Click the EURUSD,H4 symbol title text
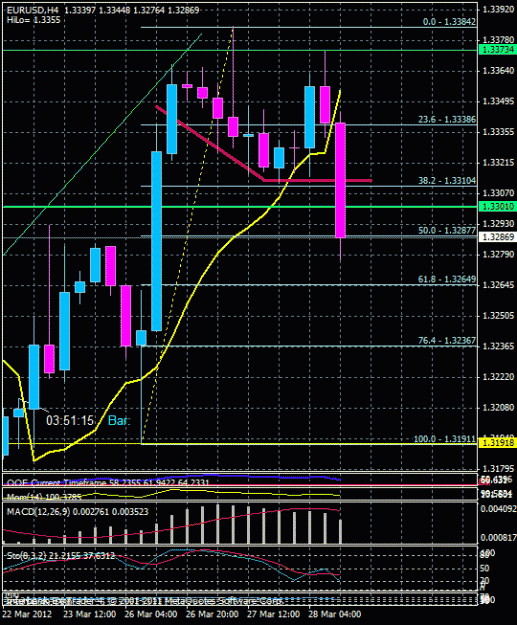Image resolution: width=517 pixels, height=625 pixels. click(33, 10)
